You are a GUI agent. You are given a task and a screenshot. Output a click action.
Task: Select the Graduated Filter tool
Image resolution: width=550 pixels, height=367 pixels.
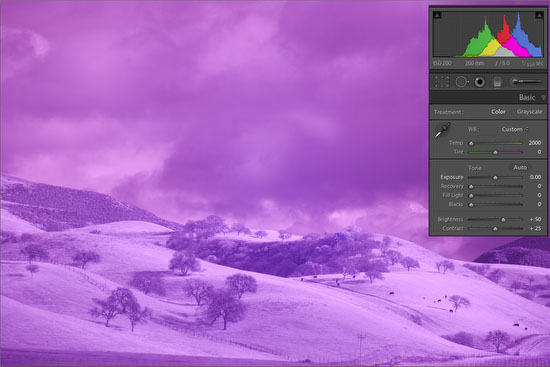497,82
